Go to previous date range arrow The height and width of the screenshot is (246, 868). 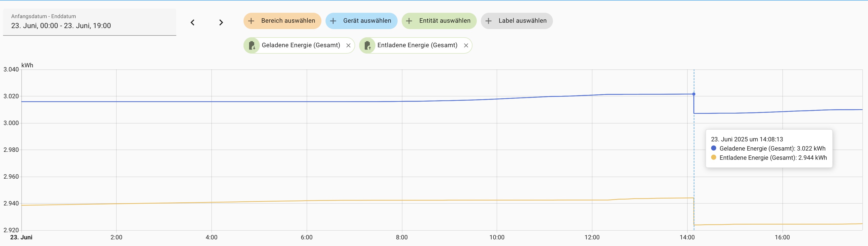(192, 23)
